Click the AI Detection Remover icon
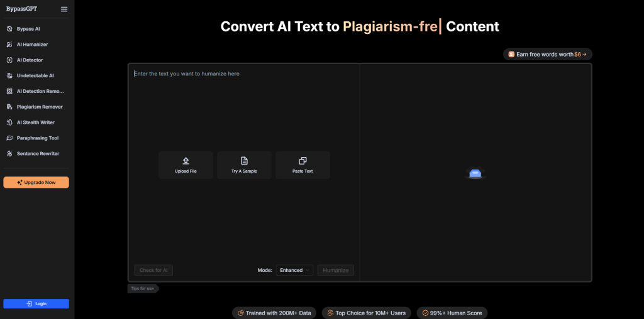Viewport: 644px width, 319px height. point(9,92)
